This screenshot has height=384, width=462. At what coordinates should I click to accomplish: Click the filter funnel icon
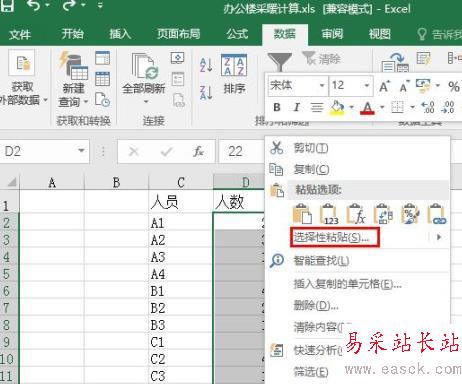279,62
